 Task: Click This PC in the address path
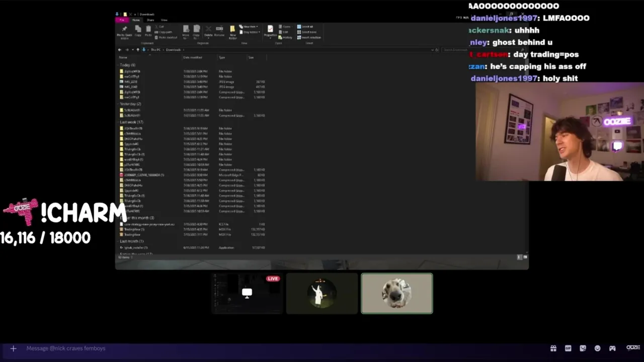(x=155, y=50)
